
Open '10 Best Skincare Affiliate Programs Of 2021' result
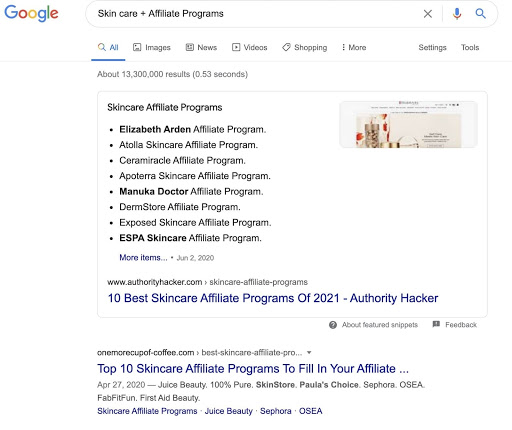273,298
